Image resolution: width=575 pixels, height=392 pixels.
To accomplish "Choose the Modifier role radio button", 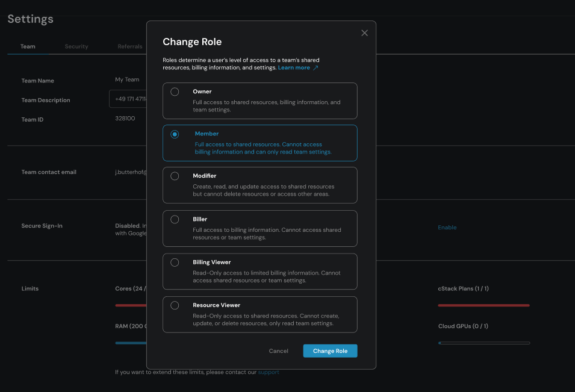I will pos(175,176).
